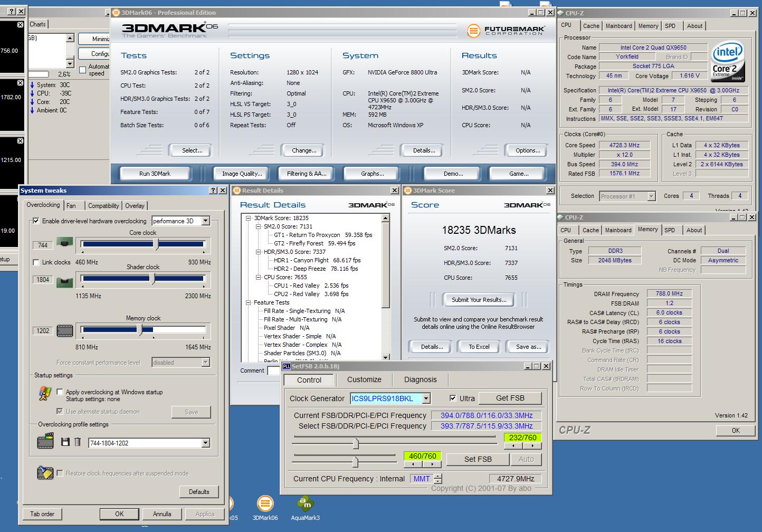
Task: Click 460/760 slider left step arrow
Action: pos(413,464)
